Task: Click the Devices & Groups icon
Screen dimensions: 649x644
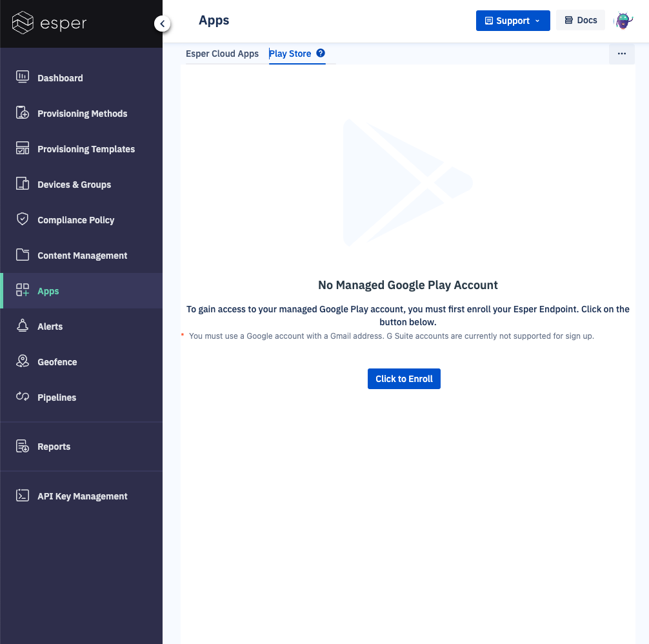Action: pos(23,183)
